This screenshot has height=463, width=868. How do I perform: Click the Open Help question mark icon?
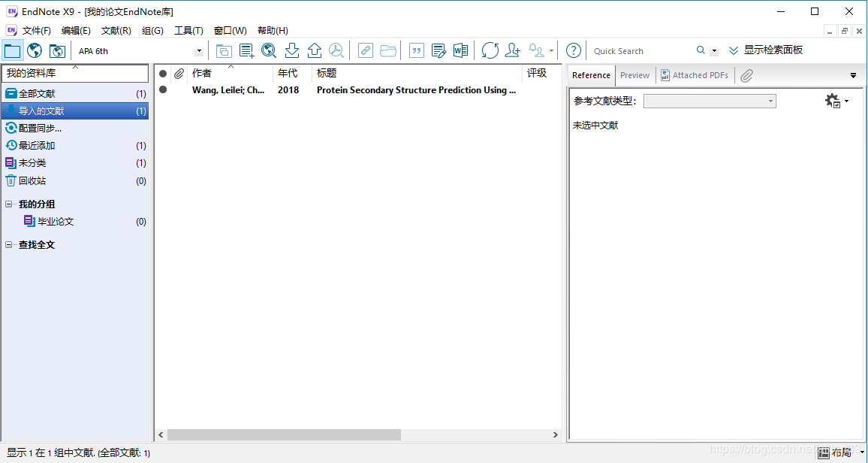573,50
